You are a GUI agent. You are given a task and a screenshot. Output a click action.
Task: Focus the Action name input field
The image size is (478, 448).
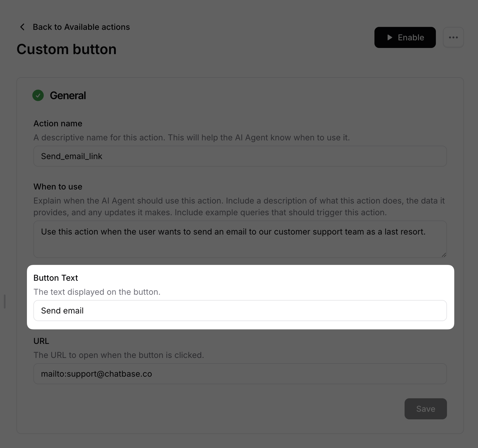pos(240,156)
